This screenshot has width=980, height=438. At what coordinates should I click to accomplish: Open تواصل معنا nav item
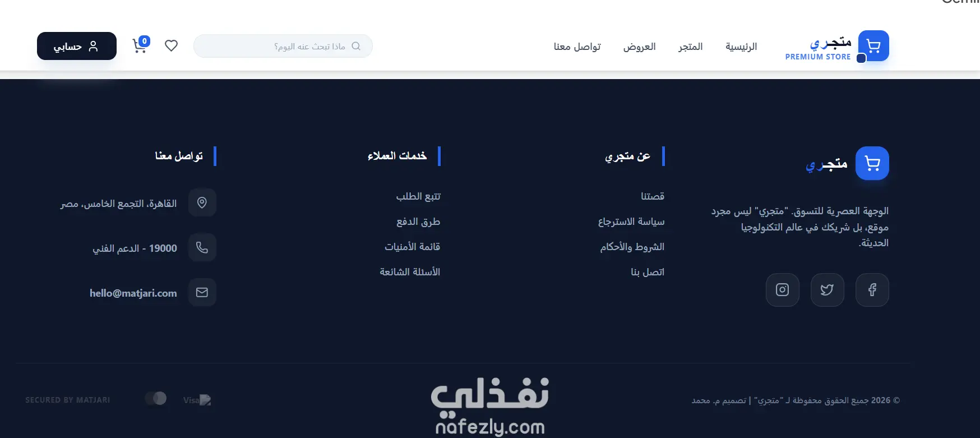point(577,47)
